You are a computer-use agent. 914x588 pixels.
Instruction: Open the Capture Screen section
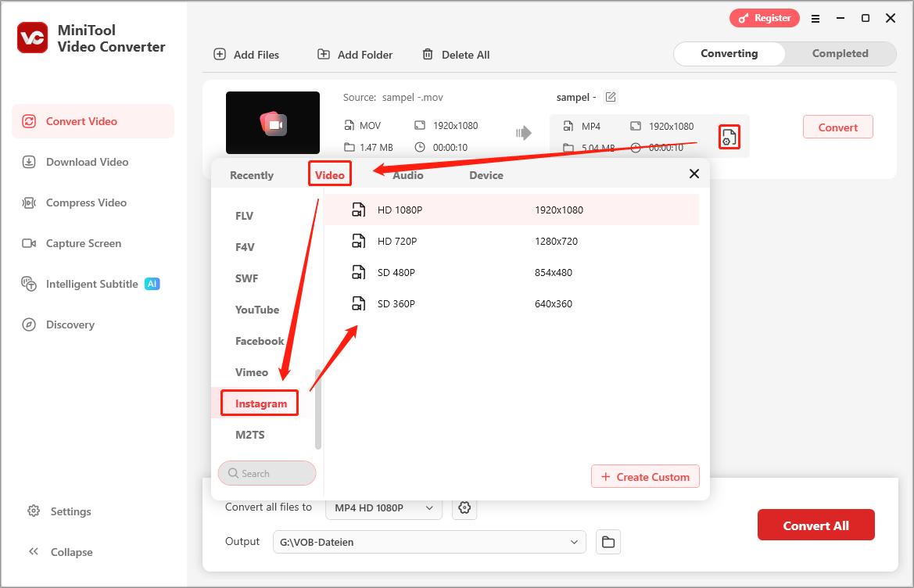[x=72, y=244]
